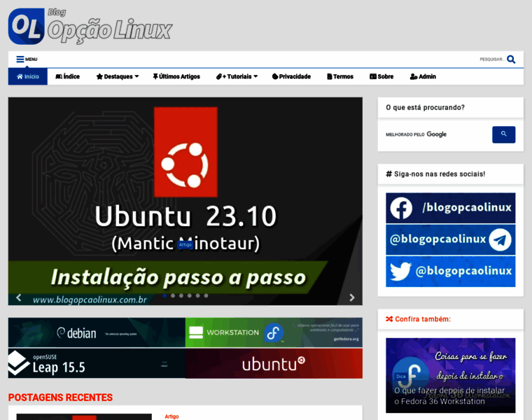Go to the next slide arrow

click(x=352, y=297)
